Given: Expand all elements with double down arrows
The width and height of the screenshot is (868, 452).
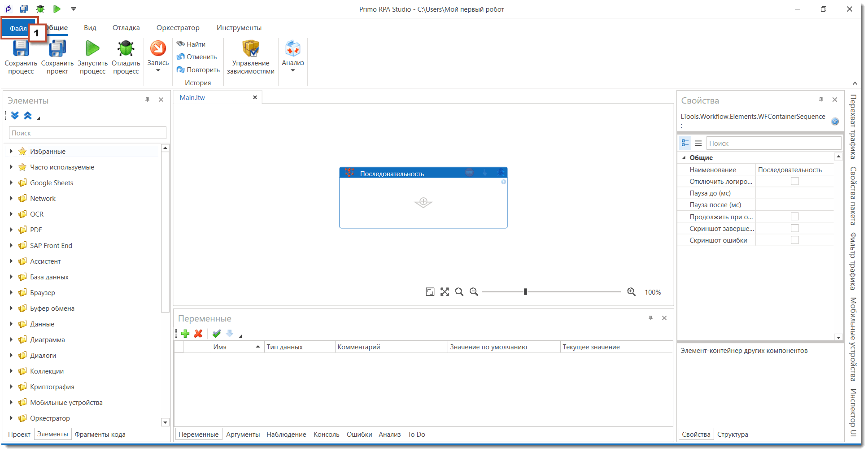Looking at the screenshot, I should tap(15, 116).
